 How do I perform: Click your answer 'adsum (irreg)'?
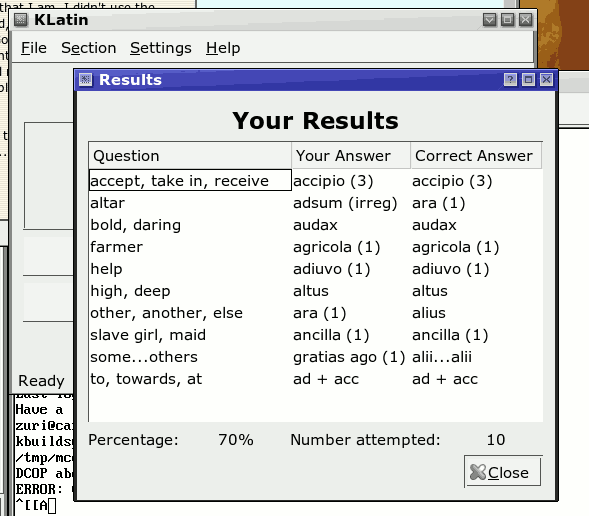(345, 203)
